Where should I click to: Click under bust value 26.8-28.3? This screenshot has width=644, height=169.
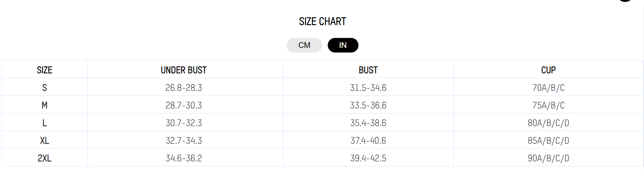click(183, 88)
